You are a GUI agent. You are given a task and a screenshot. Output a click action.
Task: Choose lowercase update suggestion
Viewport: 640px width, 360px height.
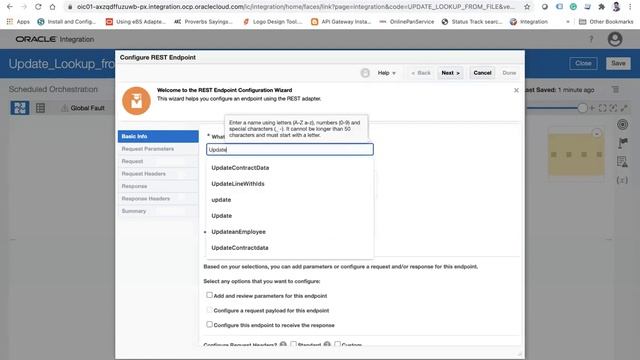pyautogui.click(x=290, y=200)
